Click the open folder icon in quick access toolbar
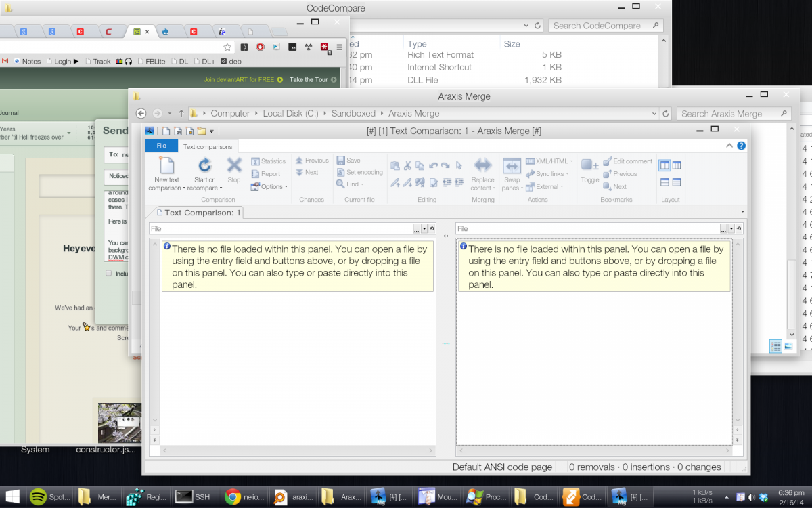Viewport: 812px width, 508px height. pos(202,131)
